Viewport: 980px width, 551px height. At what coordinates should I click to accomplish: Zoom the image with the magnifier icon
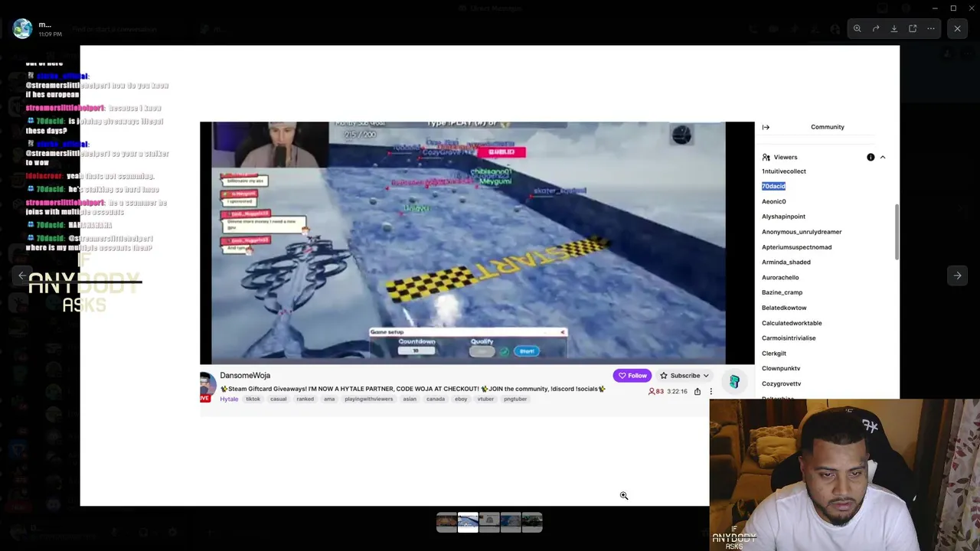(x=857, y=28)
